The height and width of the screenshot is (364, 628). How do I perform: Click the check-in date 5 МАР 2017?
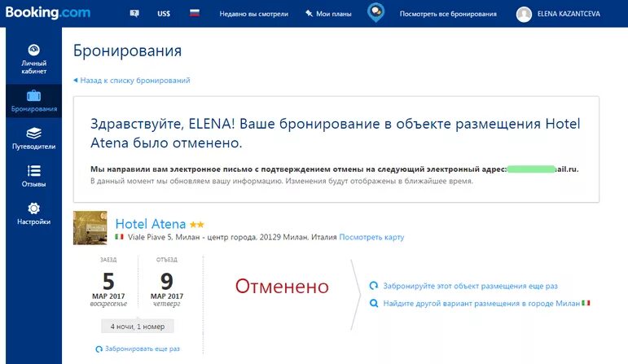108,288
